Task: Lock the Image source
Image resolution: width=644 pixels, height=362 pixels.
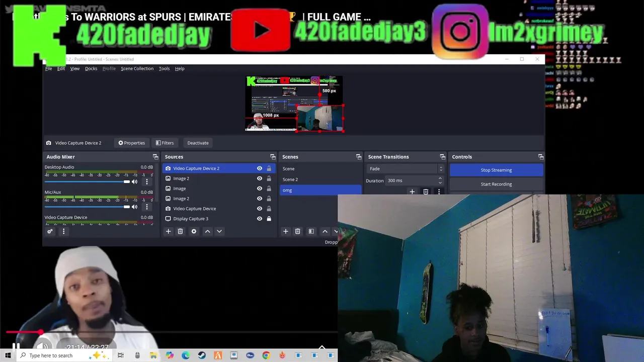Action: pos(269,189)
